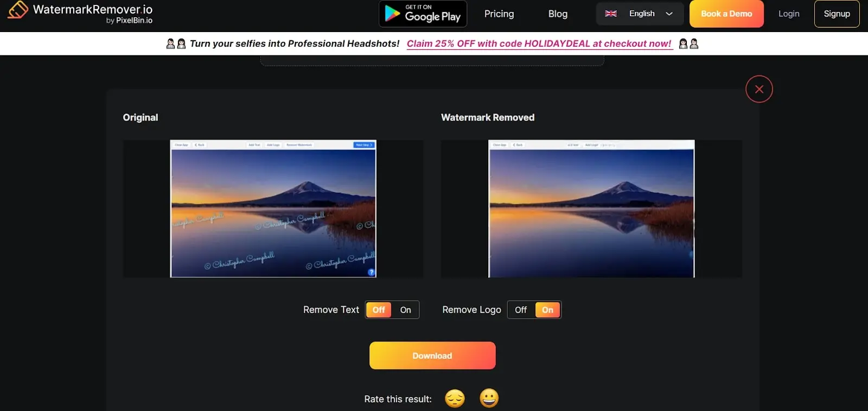
Task: Click the UK flag language icon
Action: (x=611, y=14)
